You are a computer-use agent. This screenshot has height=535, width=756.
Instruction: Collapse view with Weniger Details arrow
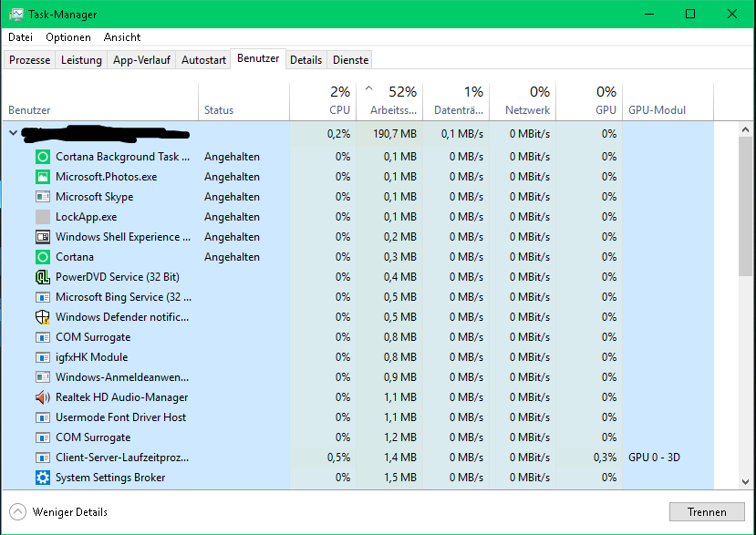18,512
